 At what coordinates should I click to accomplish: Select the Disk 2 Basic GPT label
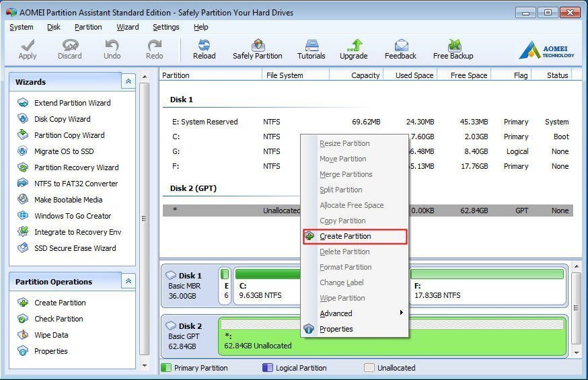coord(190,336)
